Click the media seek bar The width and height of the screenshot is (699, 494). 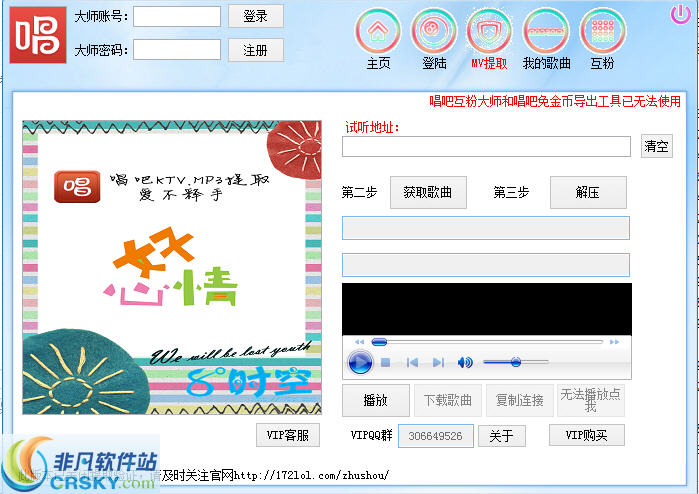click(487, 342)
